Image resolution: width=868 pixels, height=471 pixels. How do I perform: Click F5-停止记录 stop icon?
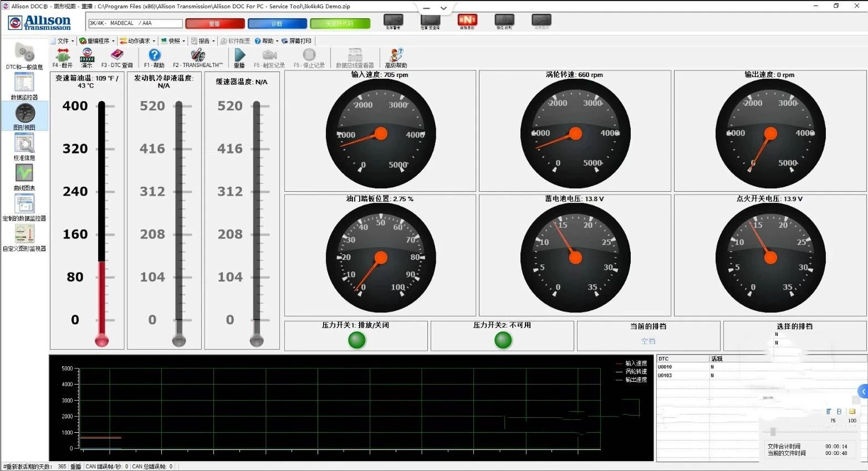tap(309, 58)
